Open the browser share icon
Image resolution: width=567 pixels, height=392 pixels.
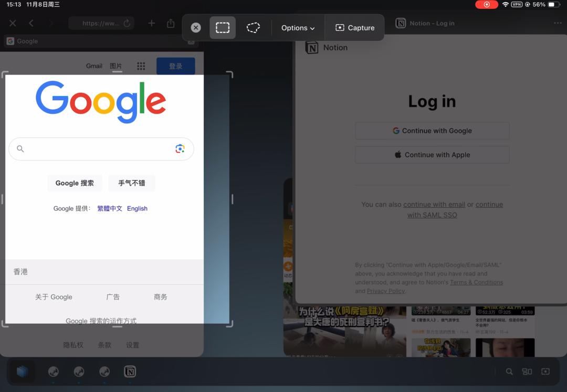(171, 24)
